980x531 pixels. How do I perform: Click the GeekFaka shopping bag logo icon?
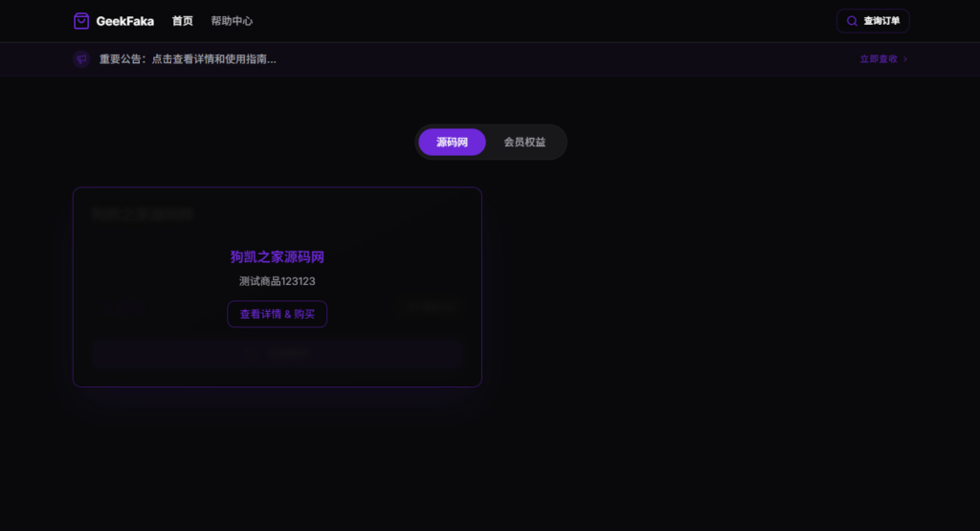pyautogui.click(x=81, y=21)
